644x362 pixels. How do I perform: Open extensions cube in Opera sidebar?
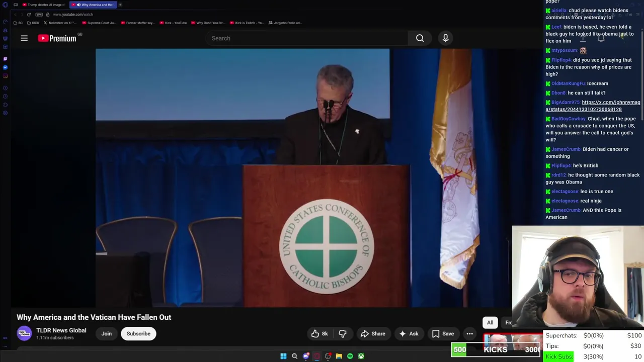coord(6,105)
